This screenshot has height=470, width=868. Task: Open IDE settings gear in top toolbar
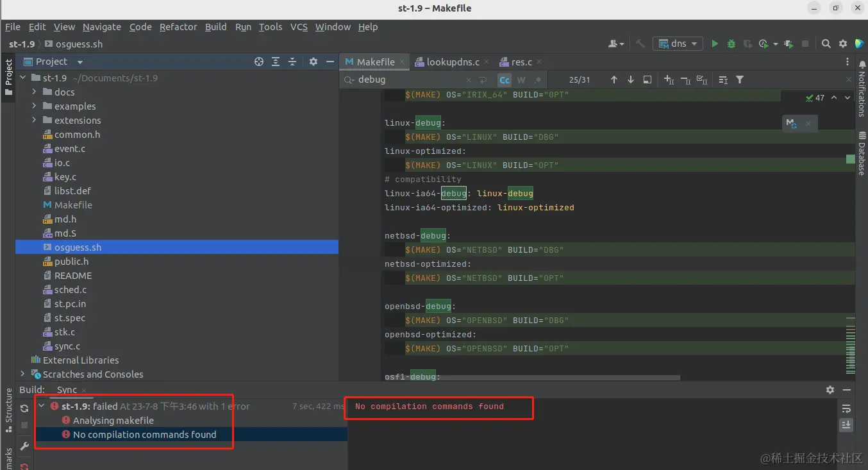pos(843,44)
